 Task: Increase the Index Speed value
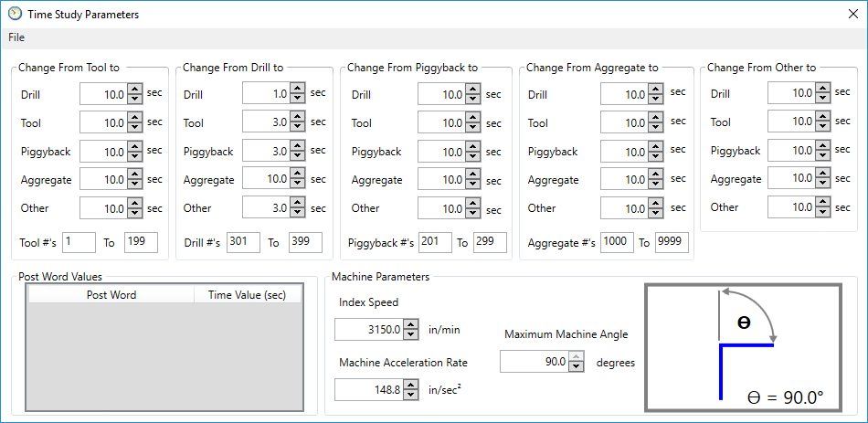point(411,325)
